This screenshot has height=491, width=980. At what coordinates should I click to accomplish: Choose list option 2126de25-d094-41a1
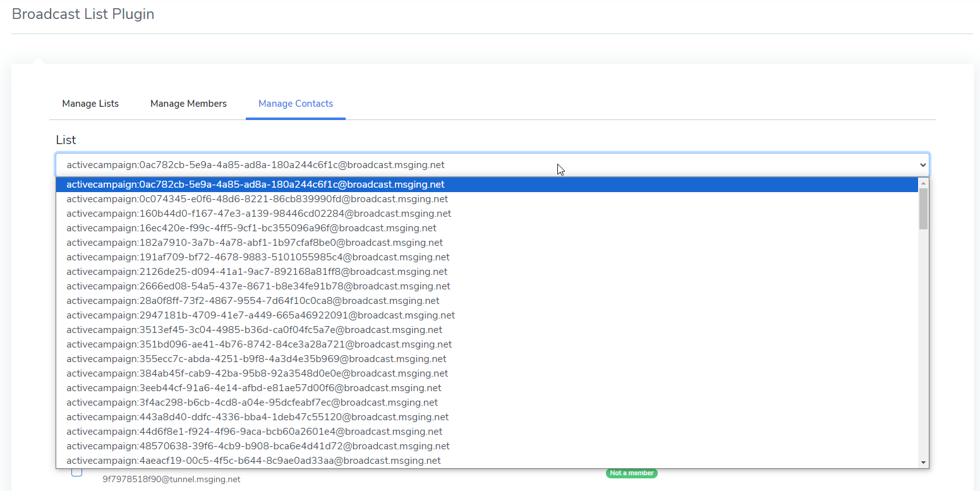point(487,272)
